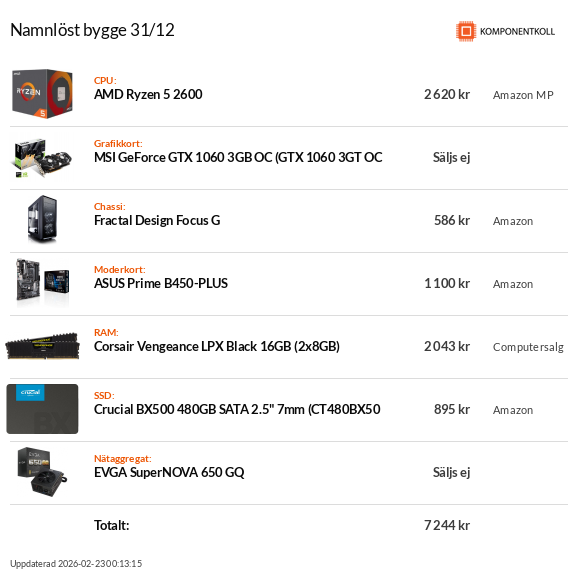Click Corsair Vengeance LPX Black 16GB title
Screen dimensions: 577x577
pyautogui.click(x=217, y=347)
